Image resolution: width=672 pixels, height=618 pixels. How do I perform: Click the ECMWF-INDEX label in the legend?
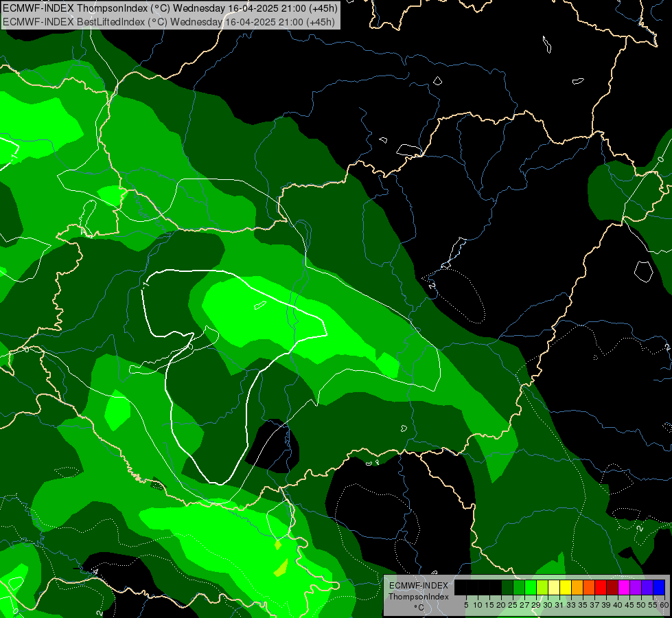pos(418,586)
